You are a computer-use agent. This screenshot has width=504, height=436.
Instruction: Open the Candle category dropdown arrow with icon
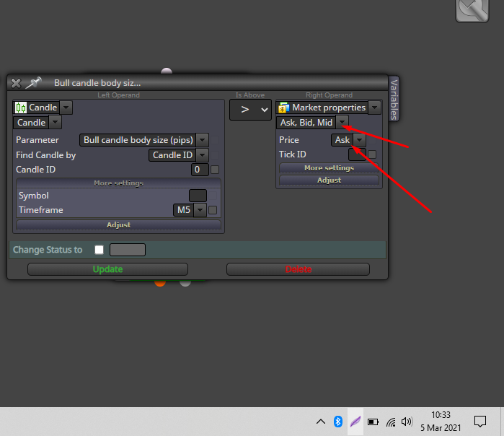coord(66,108)
